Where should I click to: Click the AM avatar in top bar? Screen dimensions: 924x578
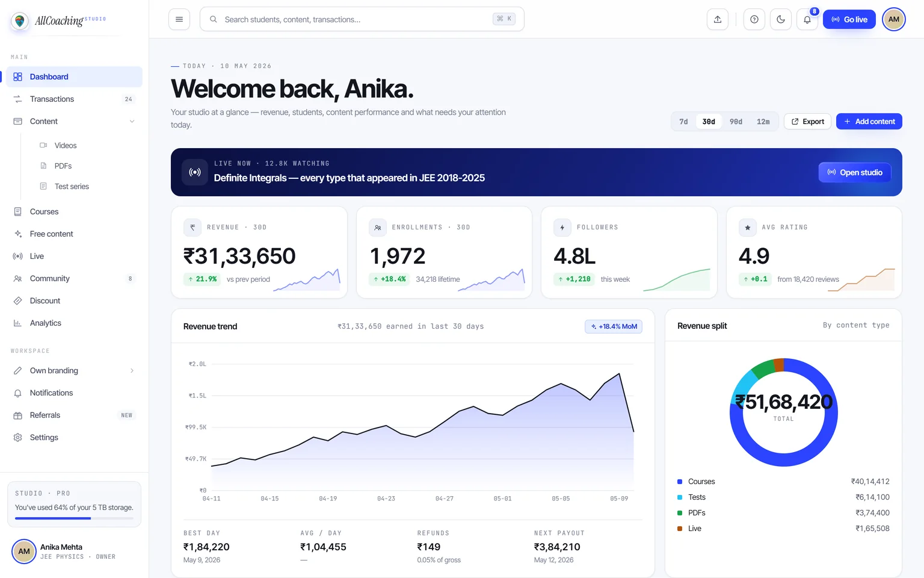pyautogui.click(x=894, y=19)
